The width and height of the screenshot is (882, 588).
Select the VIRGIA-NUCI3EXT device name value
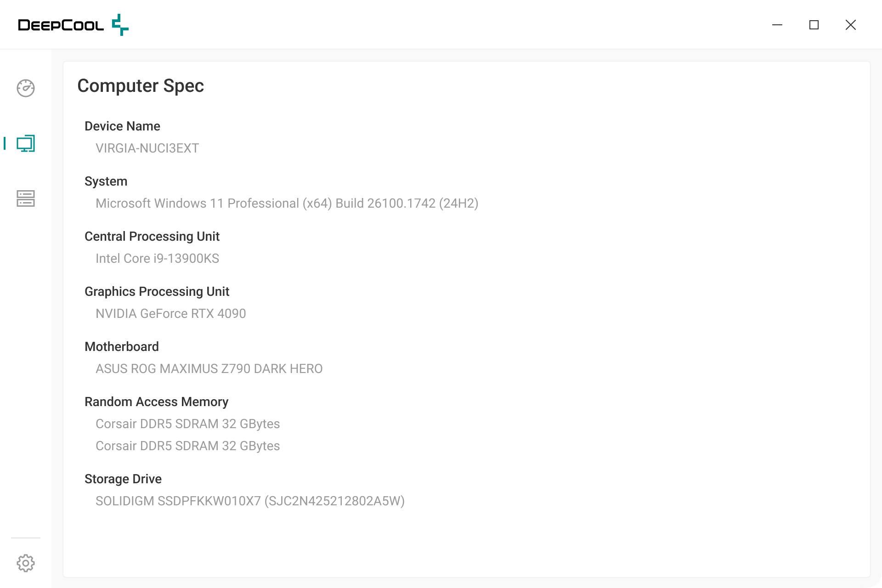pyautogui.click(x=147, y=148)
